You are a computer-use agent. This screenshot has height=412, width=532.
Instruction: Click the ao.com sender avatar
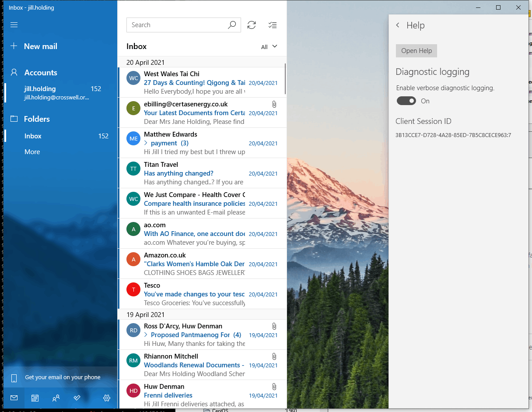pyautogui.click(x=133, y=229)
